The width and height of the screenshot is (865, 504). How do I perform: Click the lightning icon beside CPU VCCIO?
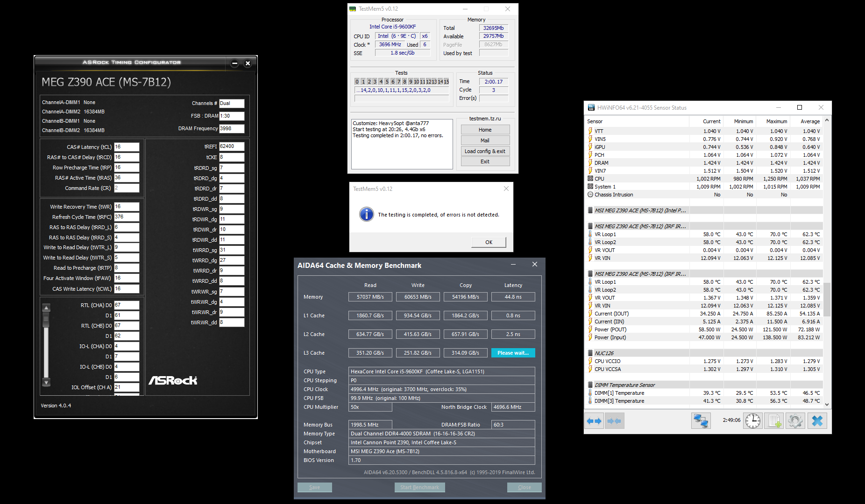(x=590, y=361)
